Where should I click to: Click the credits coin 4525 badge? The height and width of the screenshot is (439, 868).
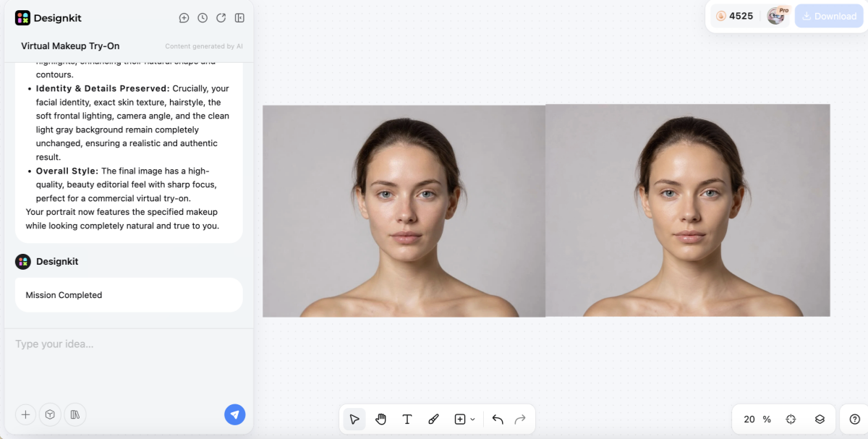coord(735,16)
